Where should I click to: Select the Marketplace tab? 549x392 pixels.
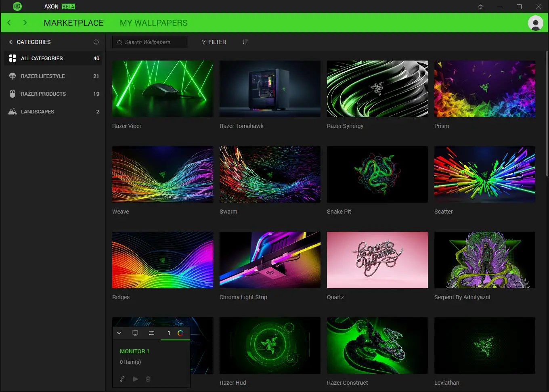(74, 23)
